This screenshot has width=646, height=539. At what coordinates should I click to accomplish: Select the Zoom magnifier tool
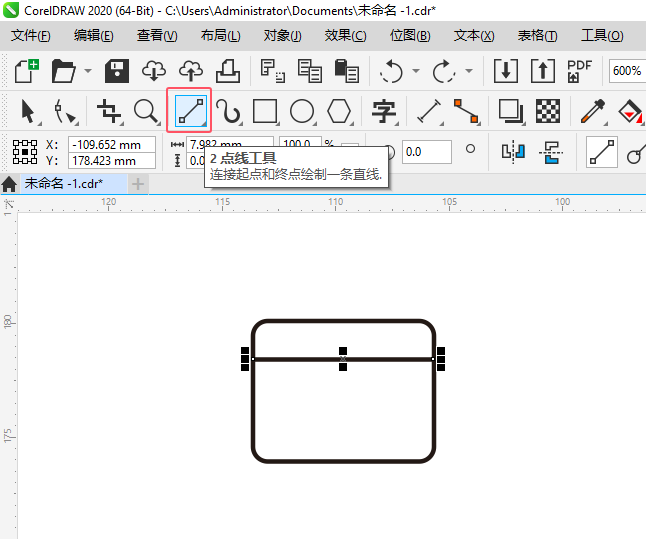pos(146,111)
